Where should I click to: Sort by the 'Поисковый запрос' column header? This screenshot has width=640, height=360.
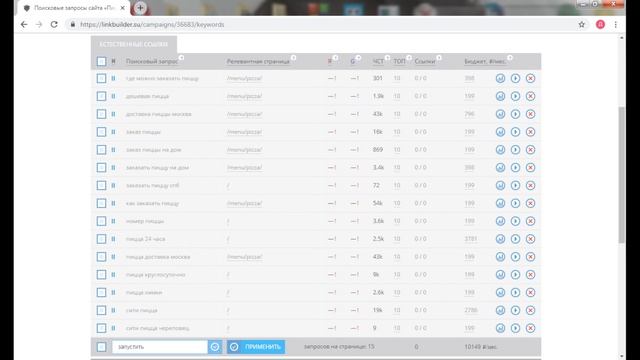[x=152, y=61]
